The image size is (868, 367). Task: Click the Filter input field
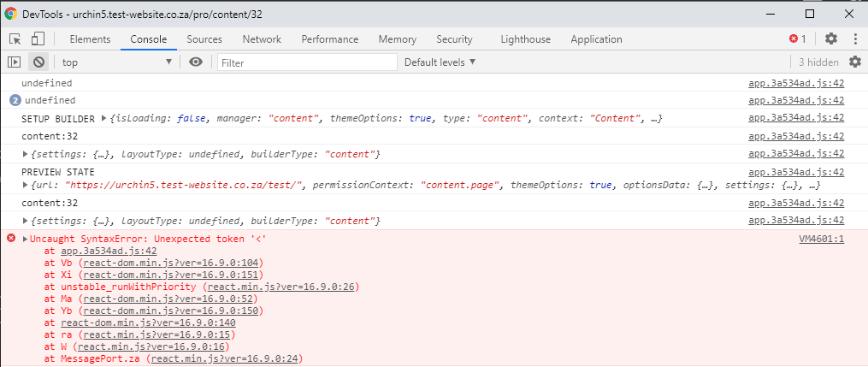click(307, 62)
